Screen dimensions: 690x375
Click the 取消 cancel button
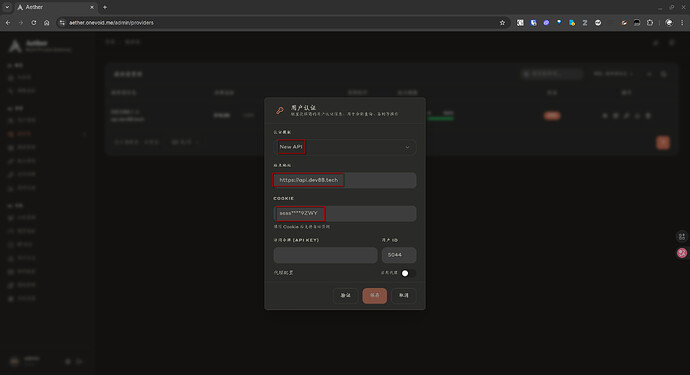pos(404,296)
